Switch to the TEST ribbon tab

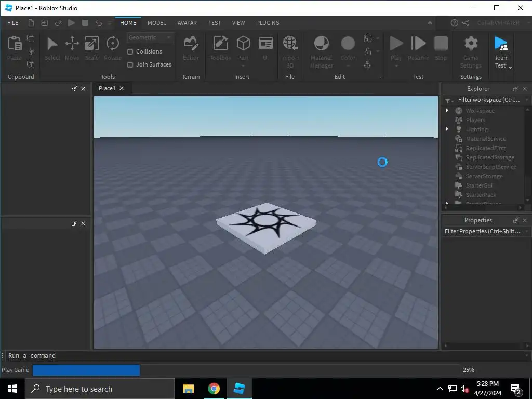pyautogui.click(x=215, y=23)
